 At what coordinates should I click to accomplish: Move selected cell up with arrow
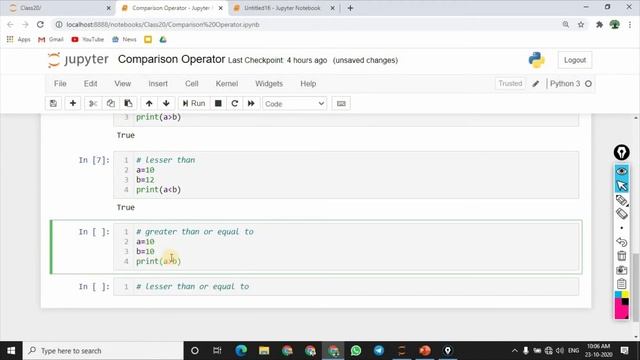[x=149, y=104]
